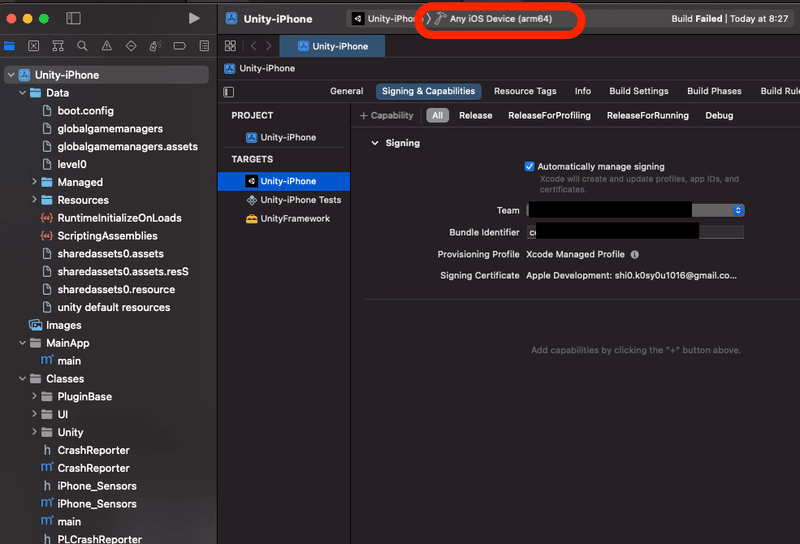Go forward in editor history
Screen dimensions: 800x544
coord(268,46)
